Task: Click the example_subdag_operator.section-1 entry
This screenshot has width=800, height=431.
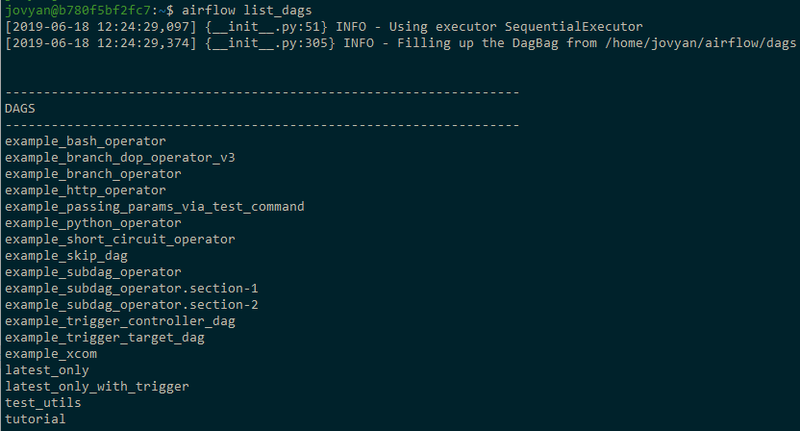Action: (x=132, y=288)
